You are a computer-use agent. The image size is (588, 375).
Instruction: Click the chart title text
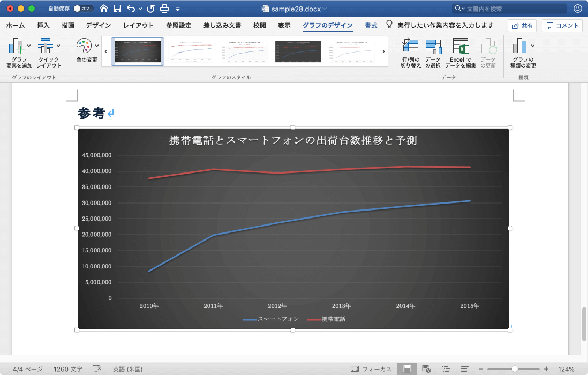tap(293, 140)
